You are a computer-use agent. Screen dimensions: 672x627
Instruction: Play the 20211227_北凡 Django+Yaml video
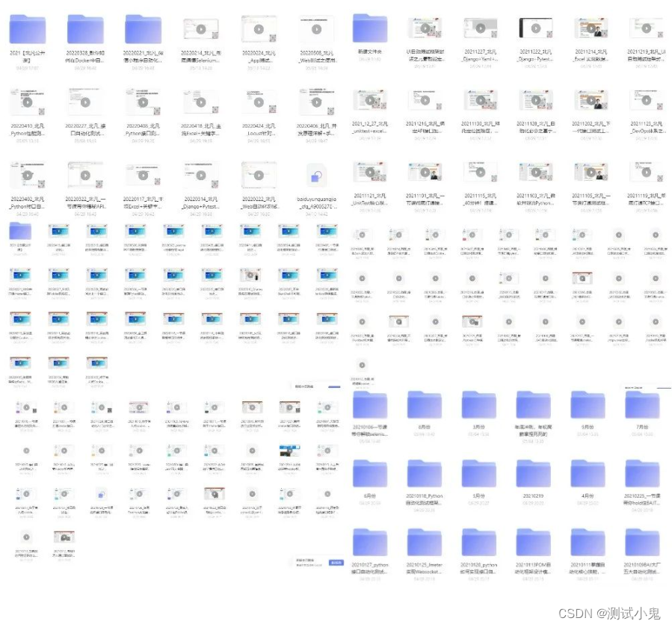[481, 28]
